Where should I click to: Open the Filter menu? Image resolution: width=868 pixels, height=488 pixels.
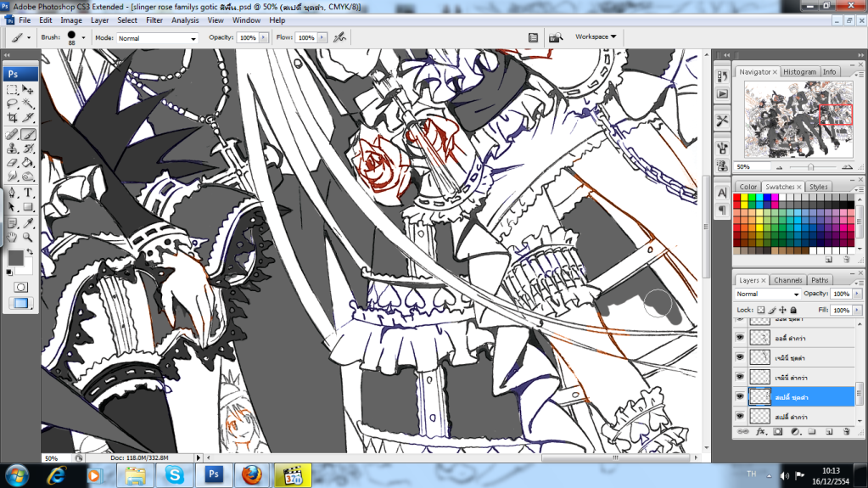154,20
